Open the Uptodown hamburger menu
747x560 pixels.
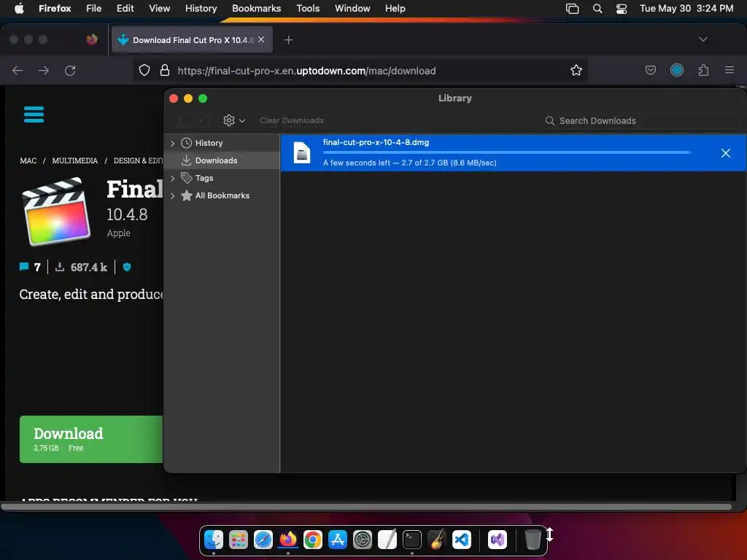click(x=34, y=114)
